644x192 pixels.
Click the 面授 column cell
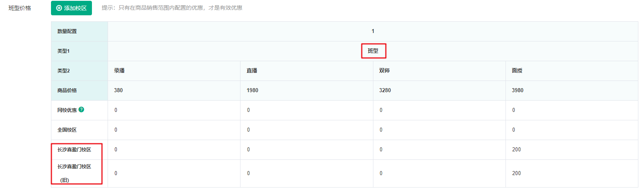(x=572, y=71)
